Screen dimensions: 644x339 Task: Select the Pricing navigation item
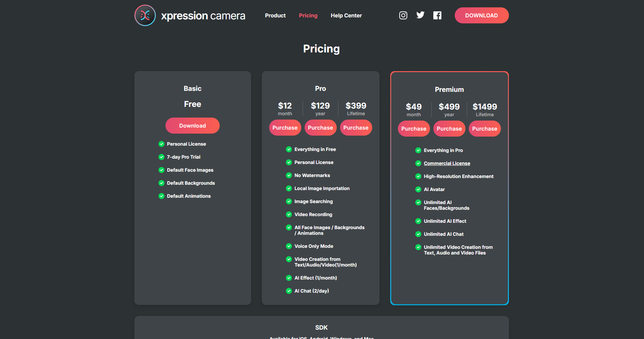(308, 15)
